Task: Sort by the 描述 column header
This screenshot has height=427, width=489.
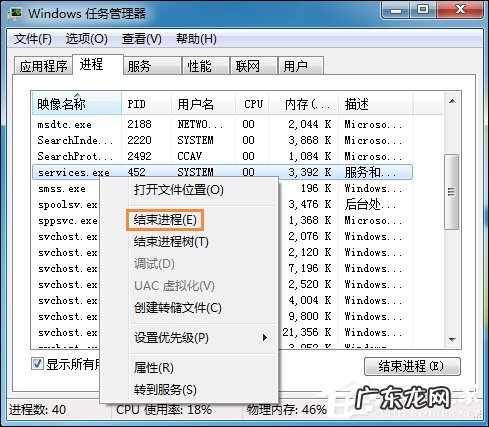Action: [x=376, y=104]
